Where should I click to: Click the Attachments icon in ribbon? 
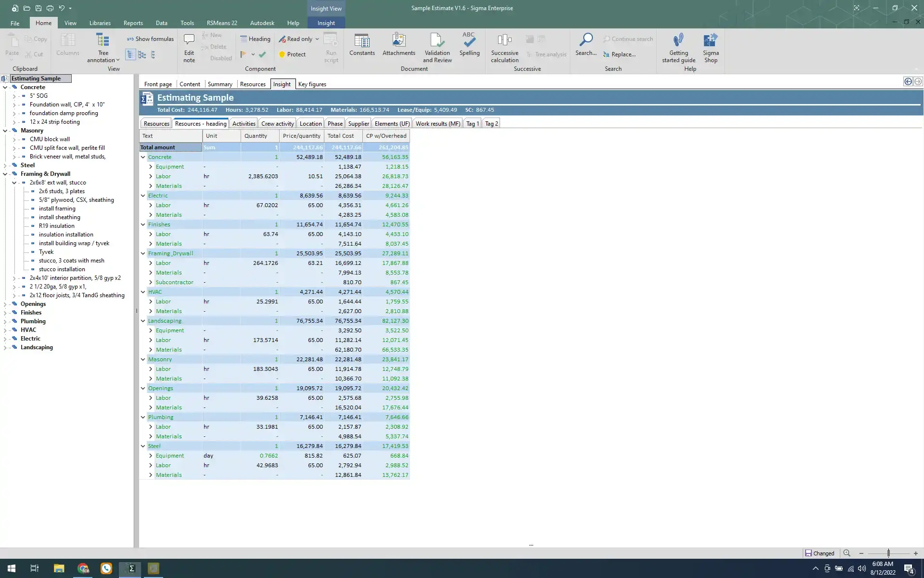click(398, 41)
